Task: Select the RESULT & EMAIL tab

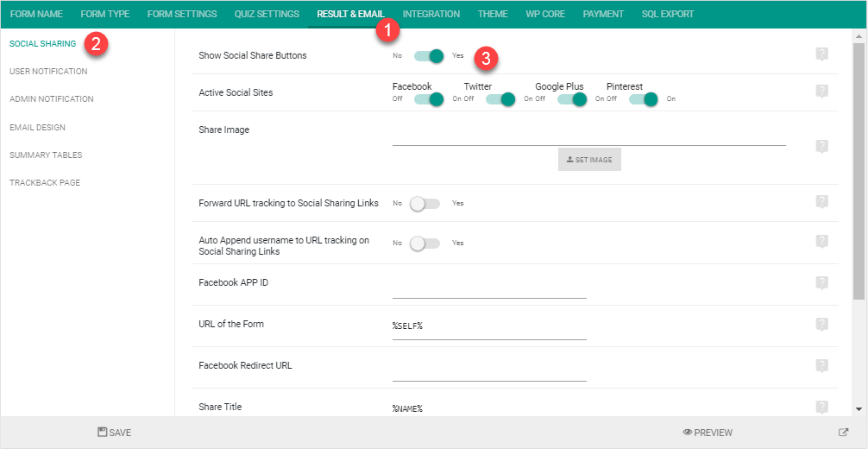Action: click(x=350, y=15)
